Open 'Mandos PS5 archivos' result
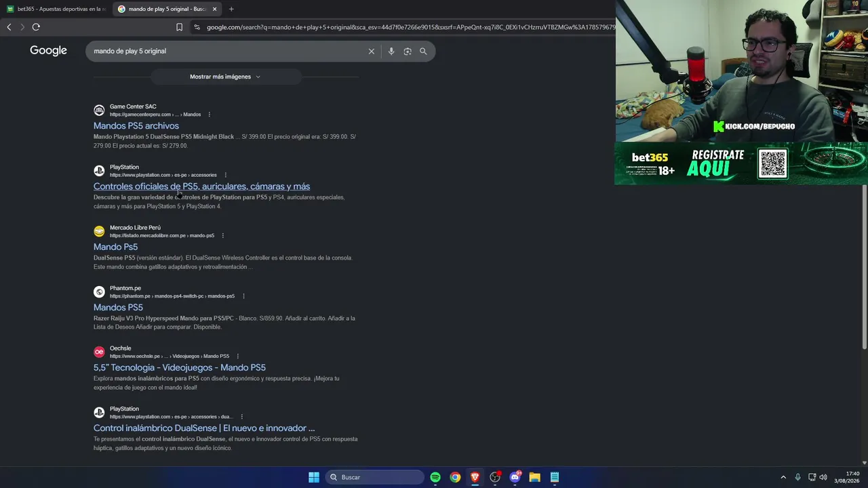 [x=136, y=126]
